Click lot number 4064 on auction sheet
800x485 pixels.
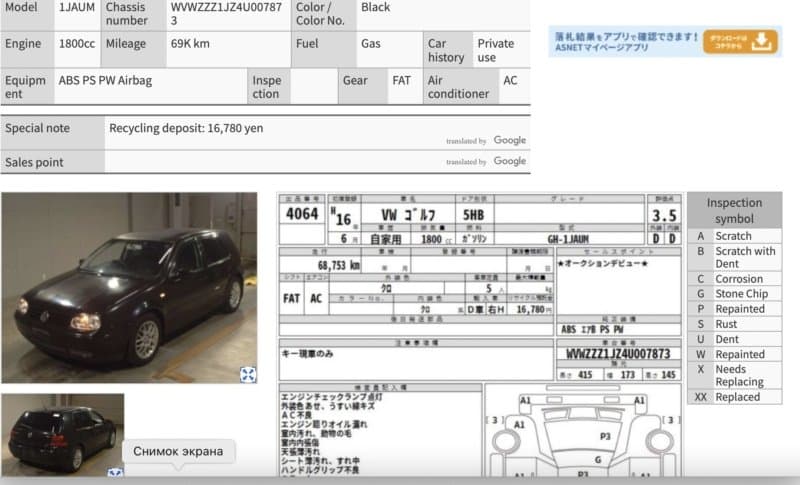coord(302,214)
